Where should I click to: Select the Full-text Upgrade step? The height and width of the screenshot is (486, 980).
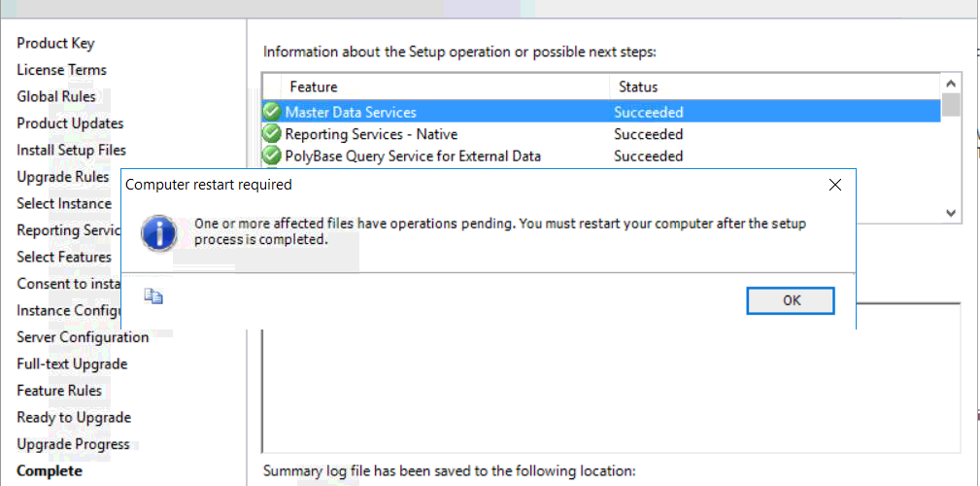pos(72,364)
